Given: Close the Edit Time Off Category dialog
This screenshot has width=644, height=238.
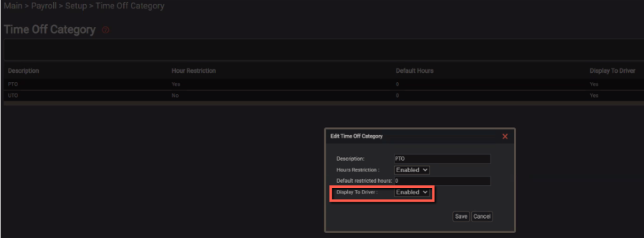Looking at the screenshot, I should coord(505,137).
